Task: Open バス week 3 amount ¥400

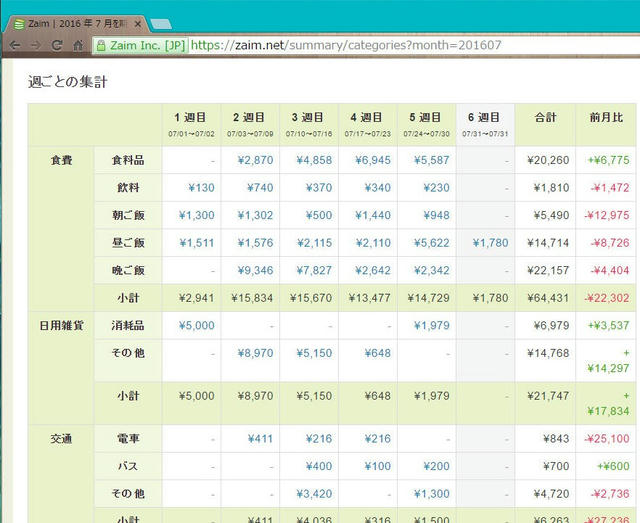Action: pyautogui.click(x=319, y=466)
